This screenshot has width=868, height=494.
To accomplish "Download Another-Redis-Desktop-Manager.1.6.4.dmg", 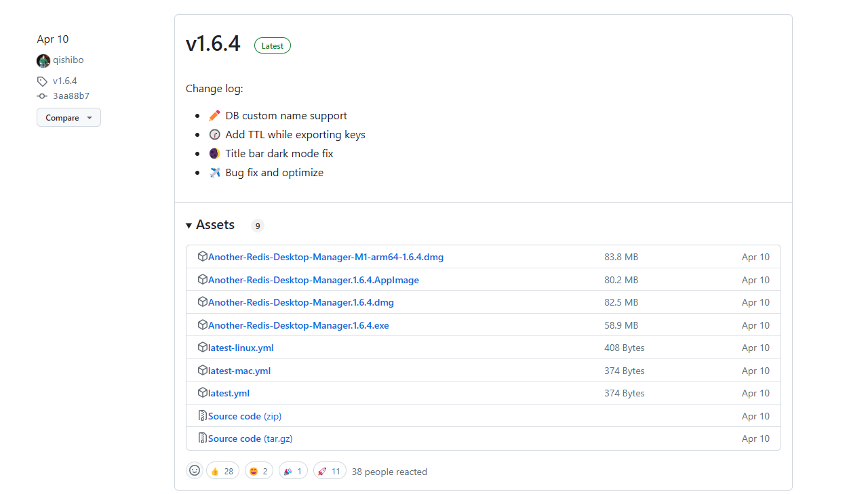I will pyautogui.click(x=301, y=302).
